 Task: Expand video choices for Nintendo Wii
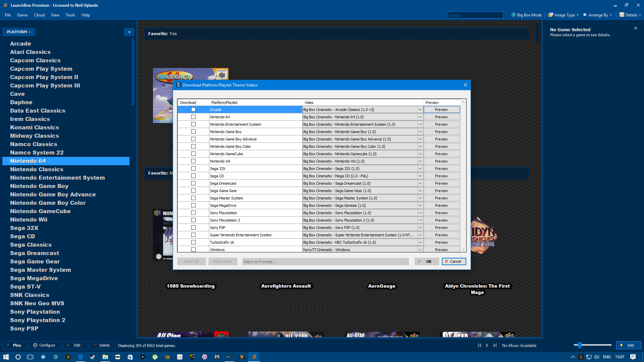420,161
